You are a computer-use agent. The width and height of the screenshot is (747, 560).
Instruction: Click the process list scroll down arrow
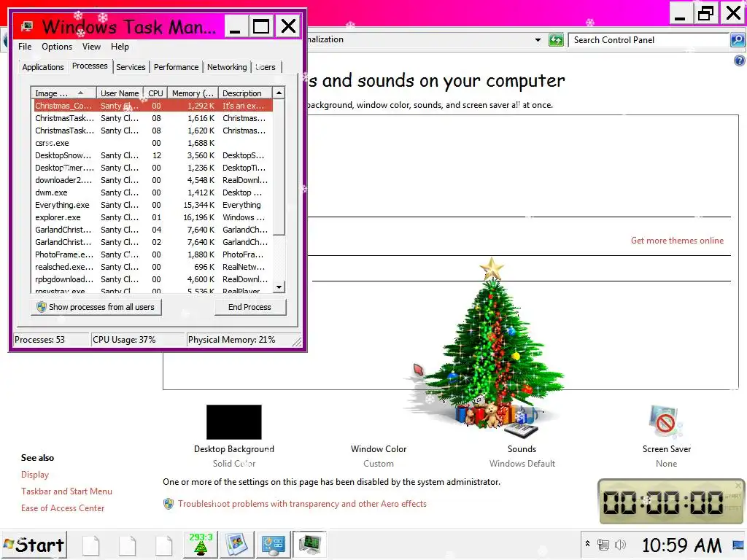(x=279, y=287)
